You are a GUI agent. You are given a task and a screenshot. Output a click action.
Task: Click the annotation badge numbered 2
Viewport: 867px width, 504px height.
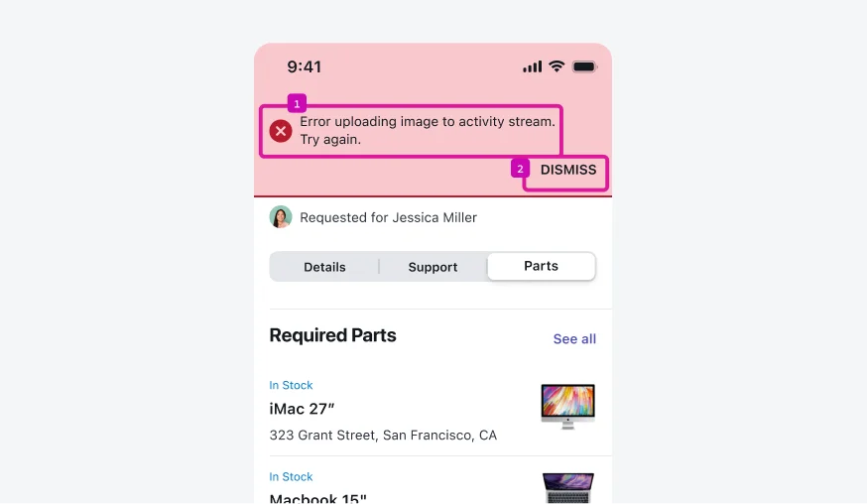[x=521, y=169]
